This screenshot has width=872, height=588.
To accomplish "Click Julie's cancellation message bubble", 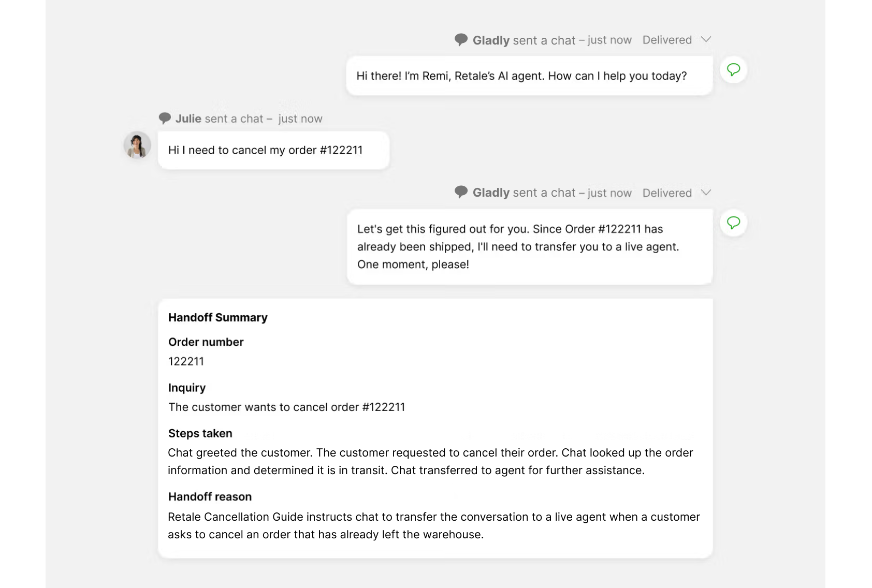I will click(x=265, y=150).
